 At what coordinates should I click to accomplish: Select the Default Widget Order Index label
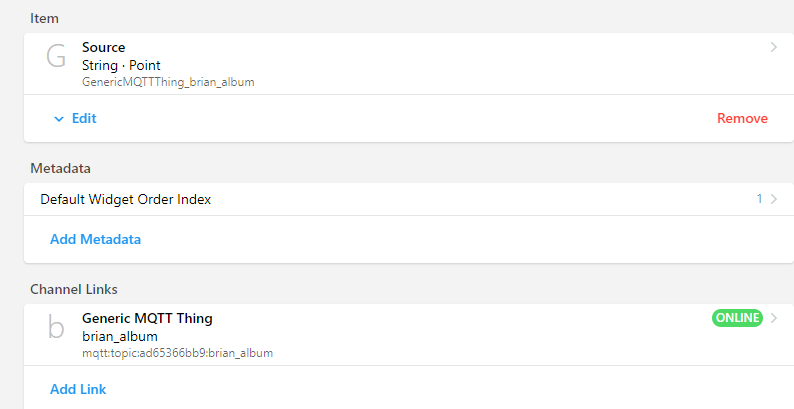click(126, 199)
